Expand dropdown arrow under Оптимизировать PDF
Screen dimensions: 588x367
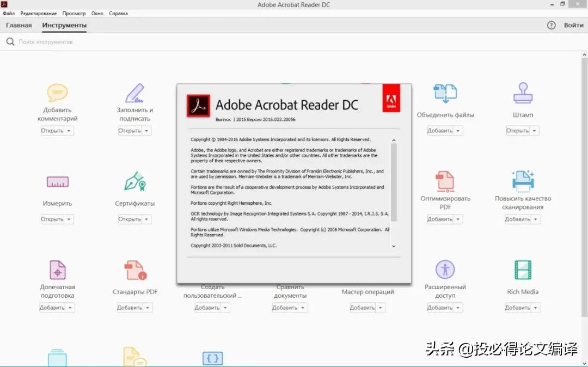pos(458,219)
